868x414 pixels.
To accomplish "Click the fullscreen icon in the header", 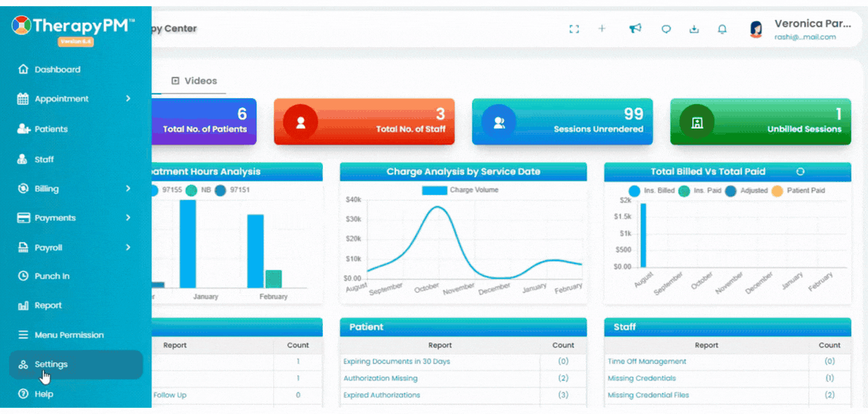I will point(574,29).
